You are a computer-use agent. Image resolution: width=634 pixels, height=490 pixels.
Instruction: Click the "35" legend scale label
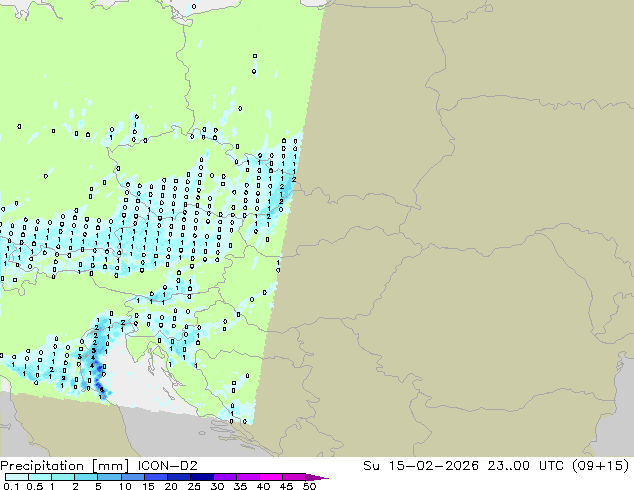click(x=240, y=486)
